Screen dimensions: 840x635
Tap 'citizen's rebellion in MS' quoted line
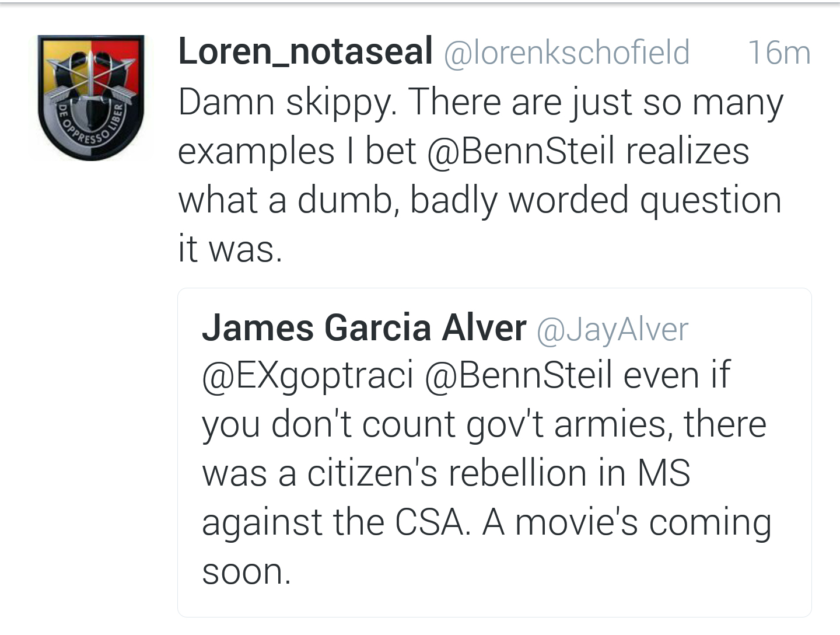499,473
